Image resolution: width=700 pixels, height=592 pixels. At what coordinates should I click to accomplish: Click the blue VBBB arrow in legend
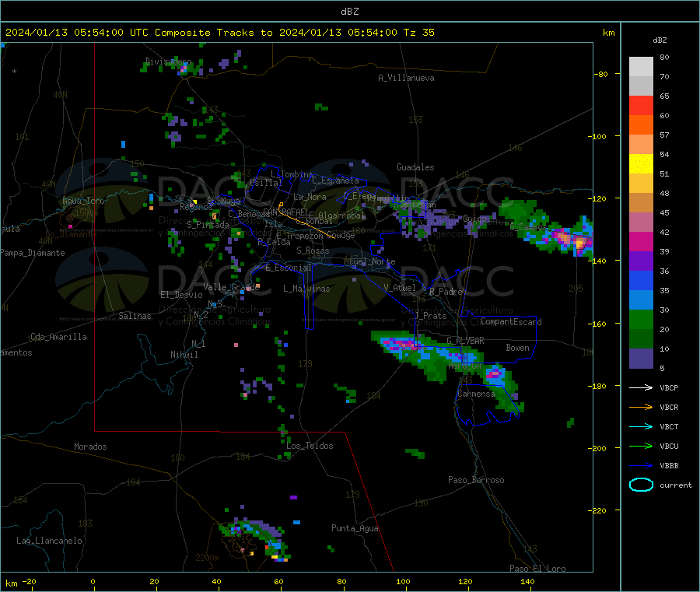click(641, 466)
